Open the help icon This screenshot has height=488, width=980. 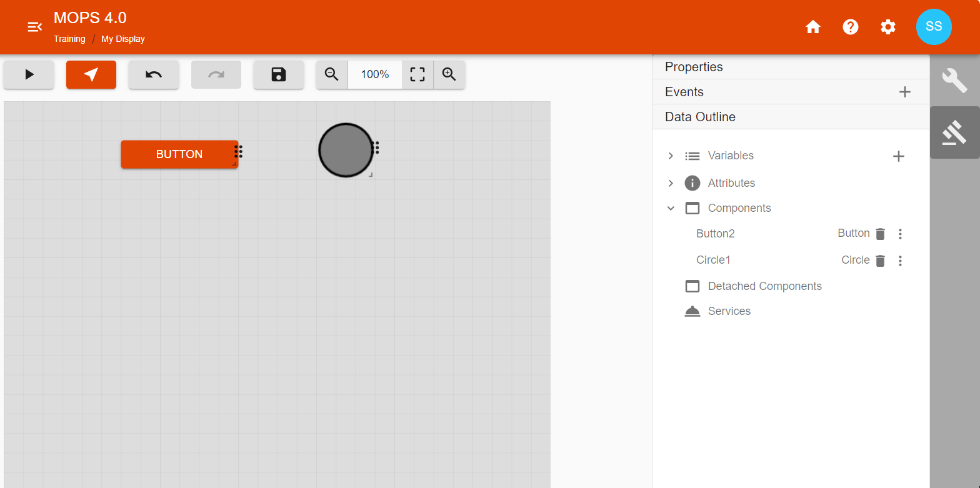[x=851, y=27]
